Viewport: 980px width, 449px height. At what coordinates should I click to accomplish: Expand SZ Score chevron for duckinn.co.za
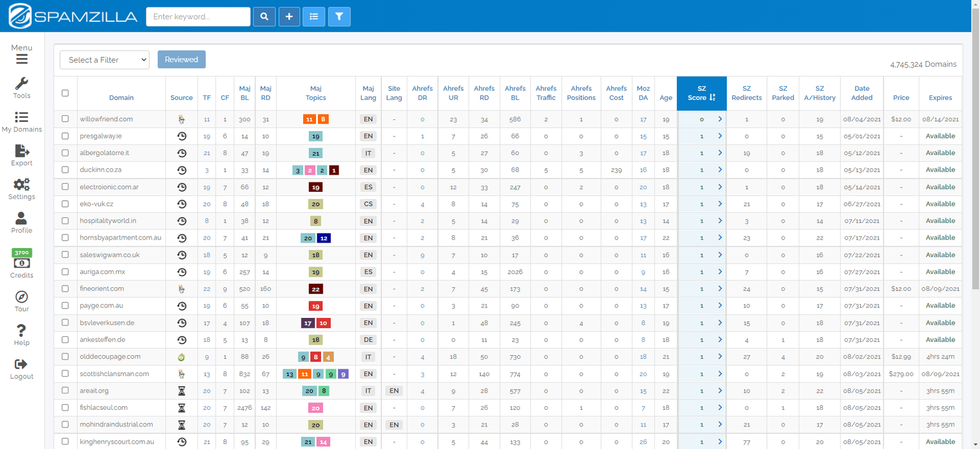click(x=720, y=170)
